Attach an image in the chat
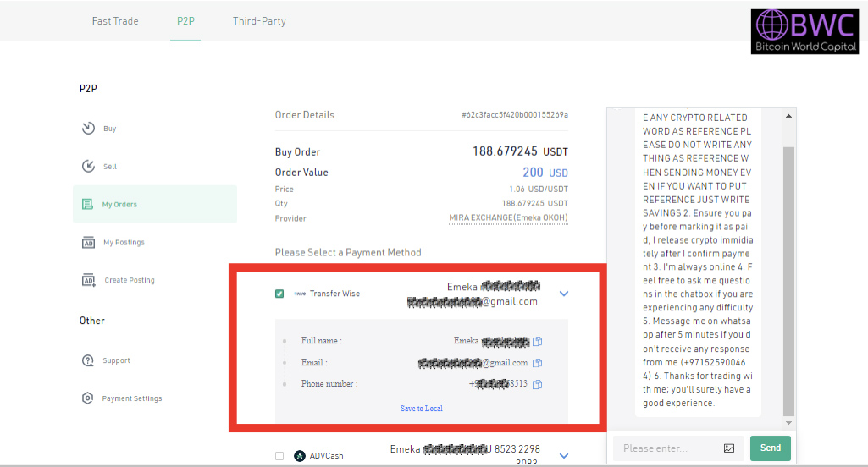Screen dimensions: 868x467 (x=729, y=448)
